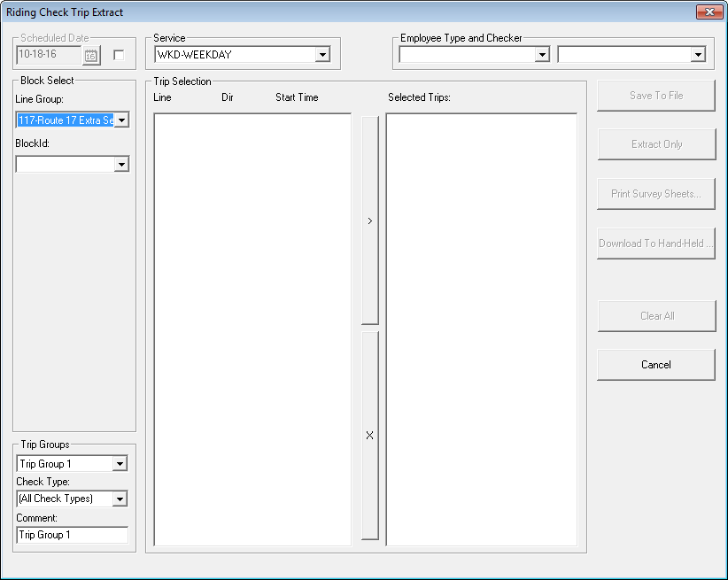Image resolution: width=728 pixels, height=580 pixels.
Task: Open the Service dropdown showing WKD-WEEKDAY
Action: [x=322, y=53]
